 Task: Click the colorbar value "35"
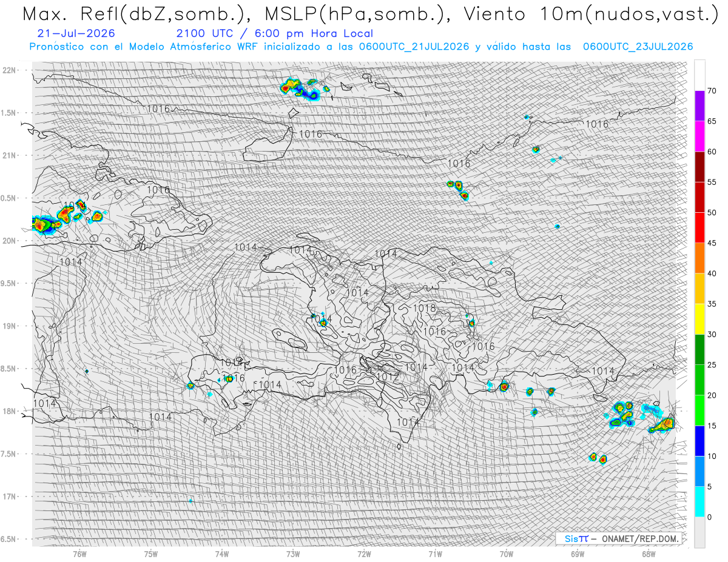712,304
